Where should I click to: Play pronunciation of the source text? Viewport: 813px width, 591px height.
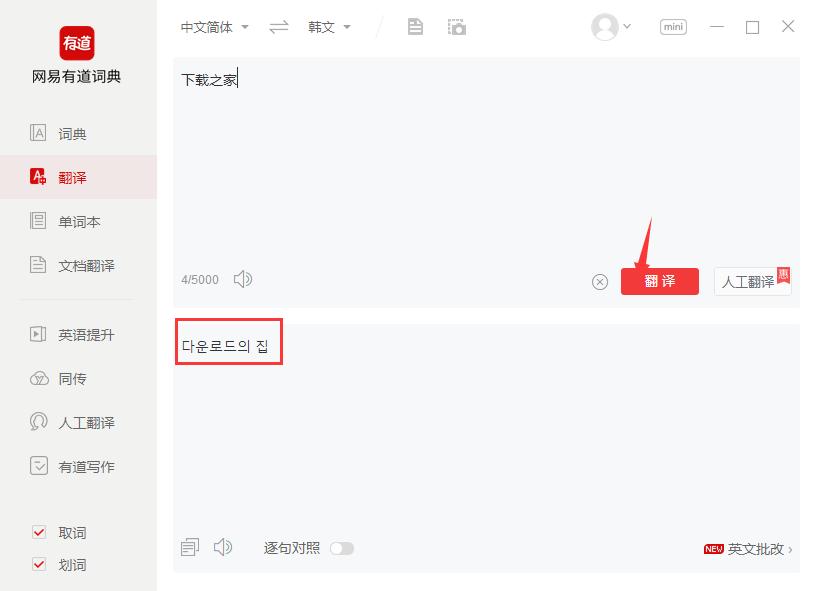click(x=243, y=279)
